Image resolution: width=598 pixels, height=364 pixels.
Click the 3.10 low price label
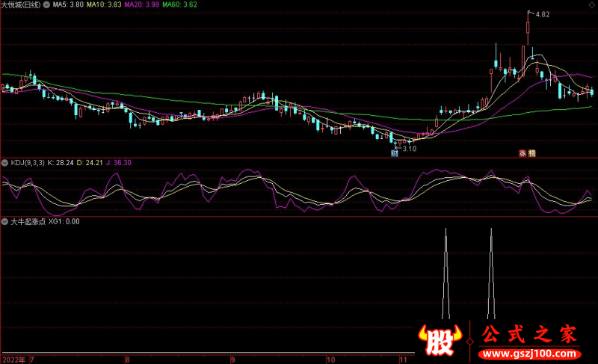click(x=408, y=148)
